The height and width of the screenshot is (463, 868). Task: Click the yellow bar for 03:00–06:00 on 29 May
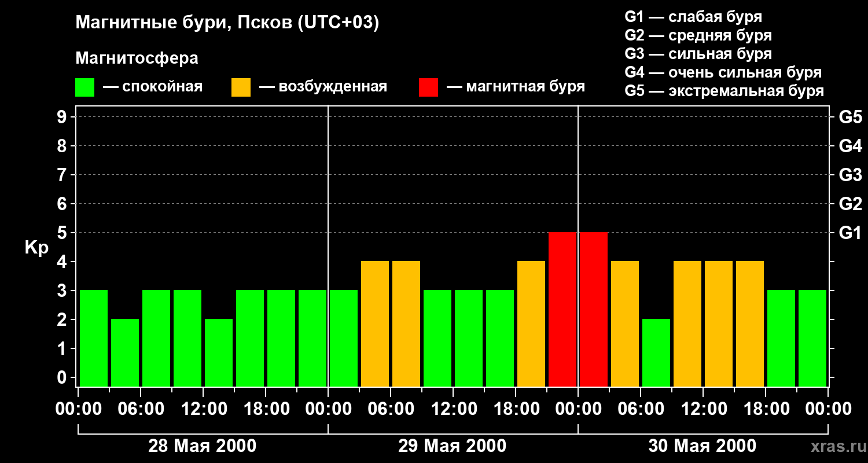click(x=375, y=324)
